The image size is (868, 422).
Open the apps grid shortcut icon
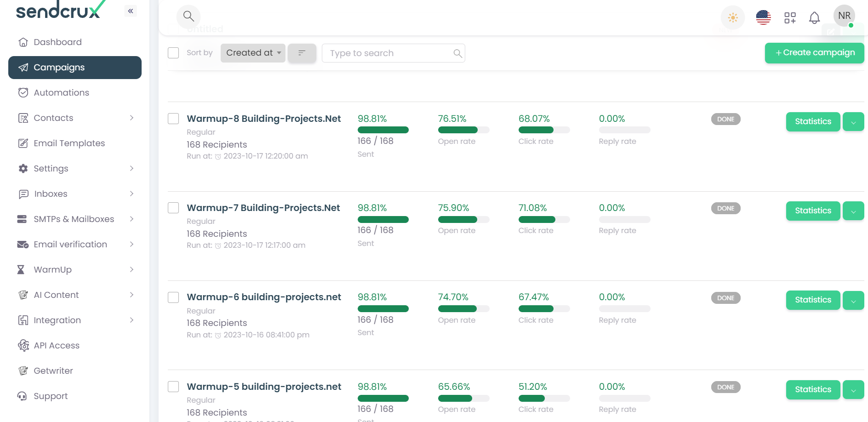point(790,18)
